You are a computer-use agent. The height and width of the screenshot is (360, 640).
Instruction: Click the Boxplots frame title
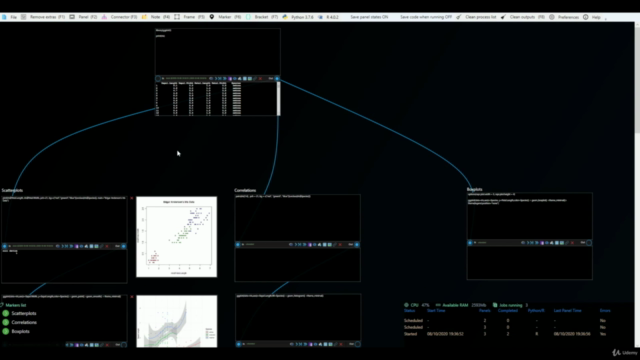coord(474,189)
